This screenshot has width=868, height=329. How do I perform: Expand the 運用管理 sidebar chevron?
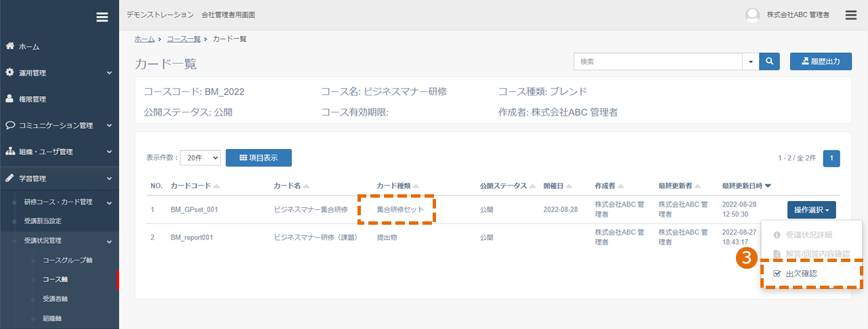point(109,72)
